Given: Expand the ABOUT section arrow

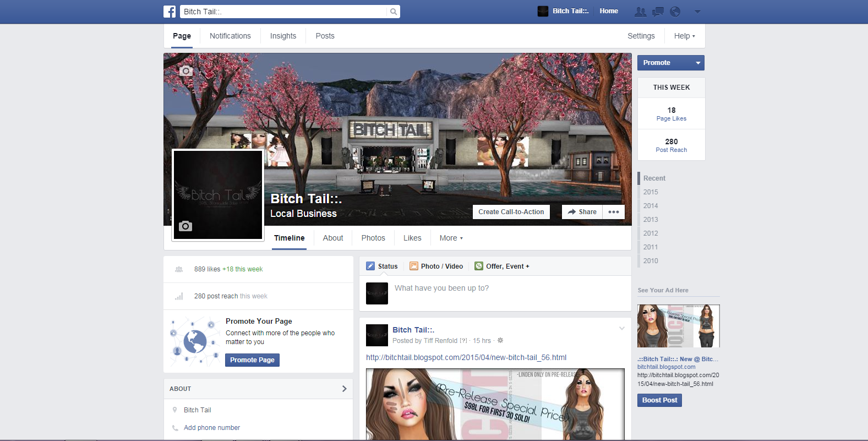Looking at the screenshot, I should [345, 389].
